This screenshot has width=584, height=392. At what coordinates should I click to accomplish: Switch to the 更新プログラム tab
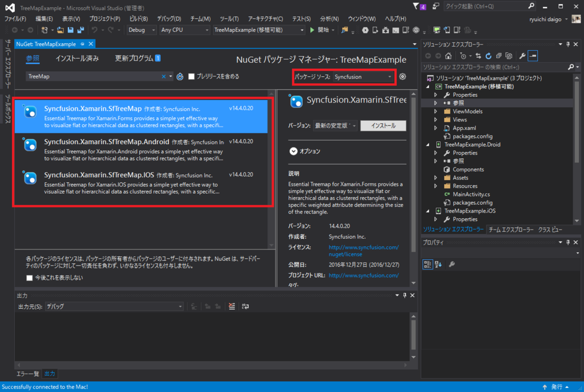click(137, 58)
